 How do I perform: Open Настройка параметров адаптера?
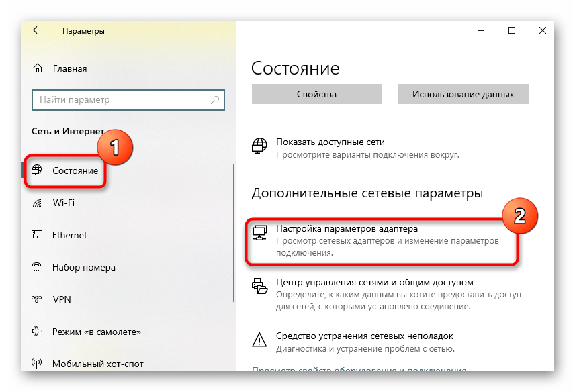(347, 229)
